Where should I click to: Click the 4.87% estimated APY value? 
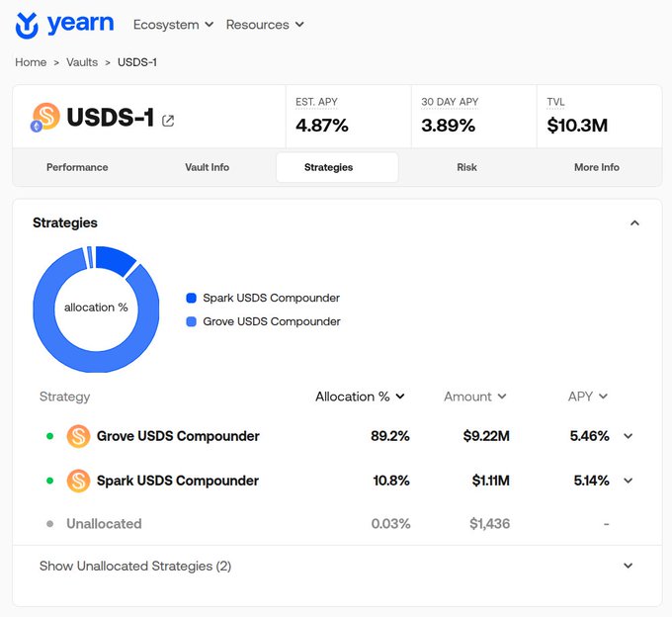click(x=322, y=126)
